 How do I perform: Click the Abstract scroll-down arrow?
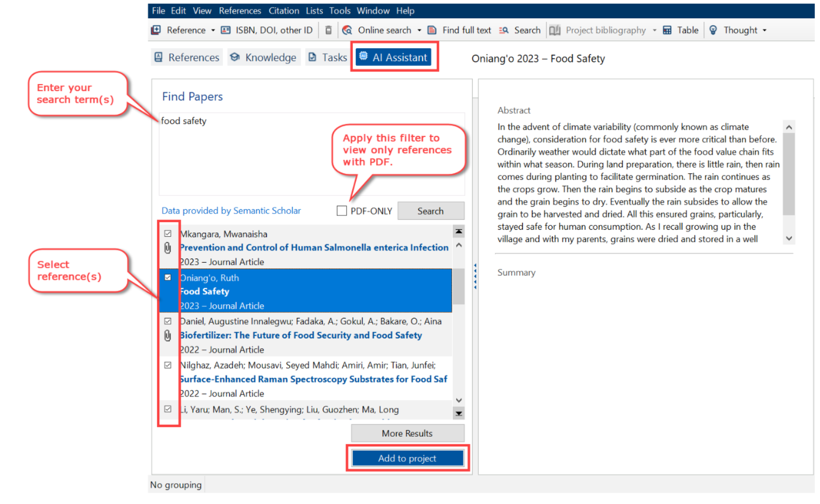(789, 238)
